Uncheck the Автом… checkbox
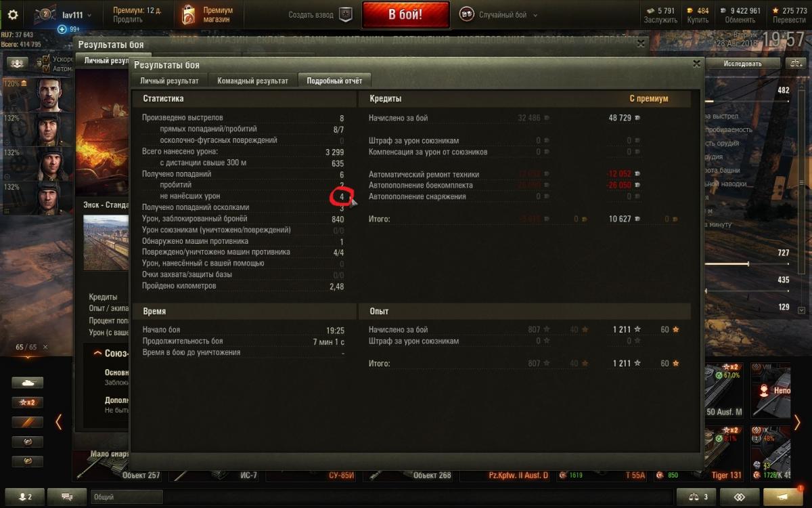This screenshot has height=508, width=812. click(46, 68)
